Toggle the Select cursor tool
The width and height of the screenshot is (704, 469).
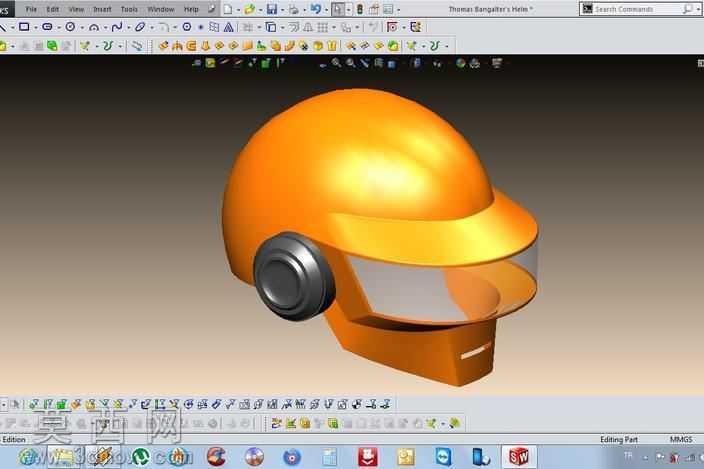(338, 9)
